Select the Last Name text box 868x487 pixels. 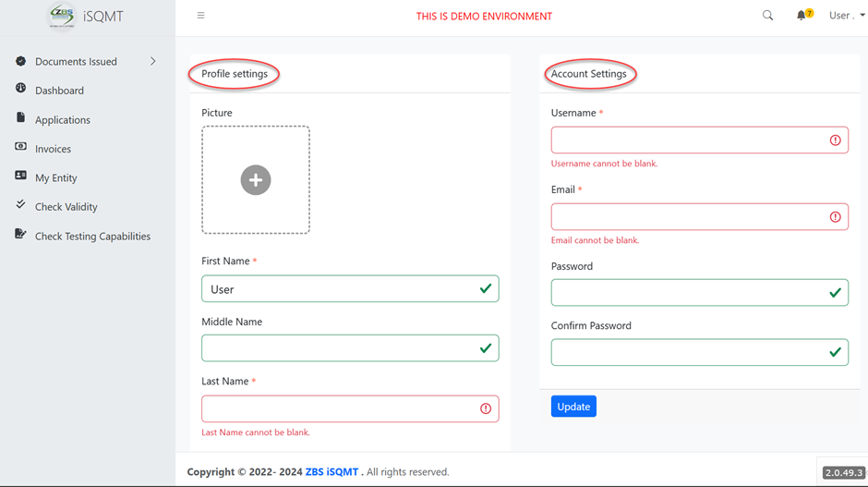pos(339,408)
